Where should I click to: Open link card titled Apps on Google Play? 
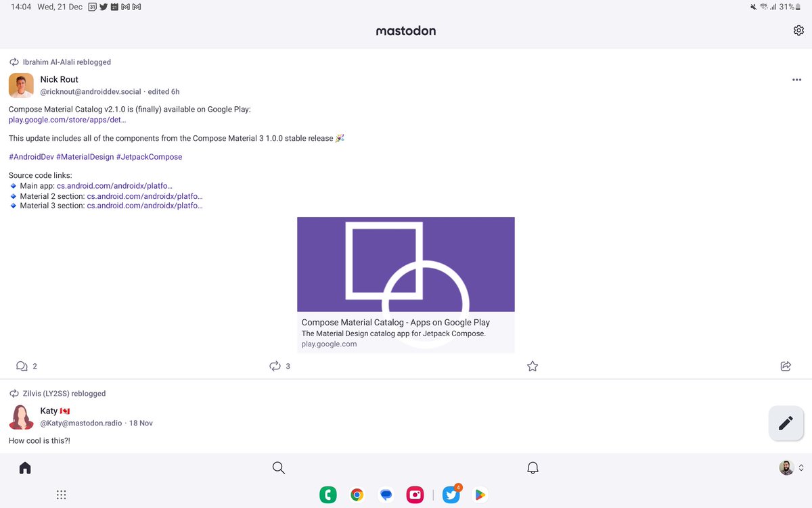pyautogui.click(x=406, y=332)
